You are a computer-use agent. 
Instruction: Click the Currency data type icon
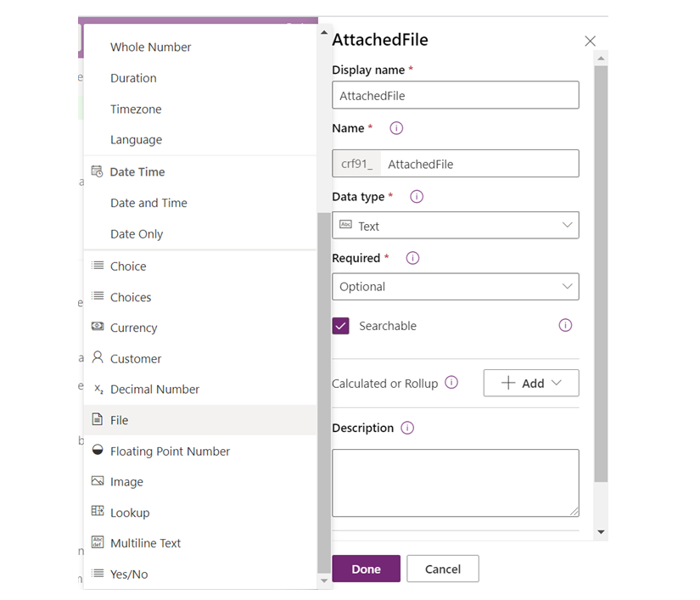click(100, 328)
